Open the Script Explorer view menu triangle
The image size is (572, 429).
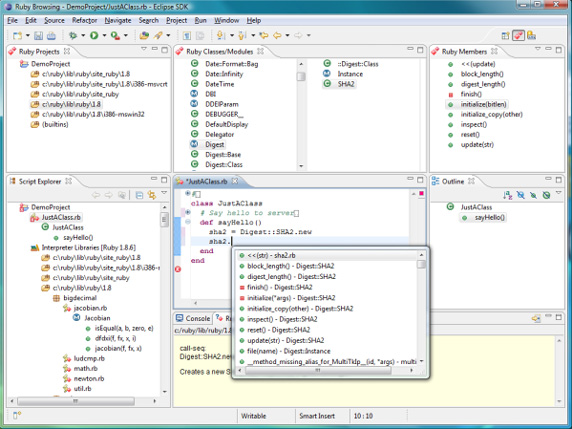point(164,193)
